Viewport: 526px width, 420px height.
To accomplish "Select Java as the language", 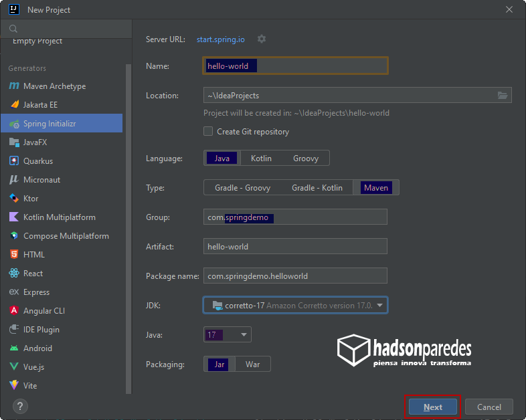I will pos(222,159).
